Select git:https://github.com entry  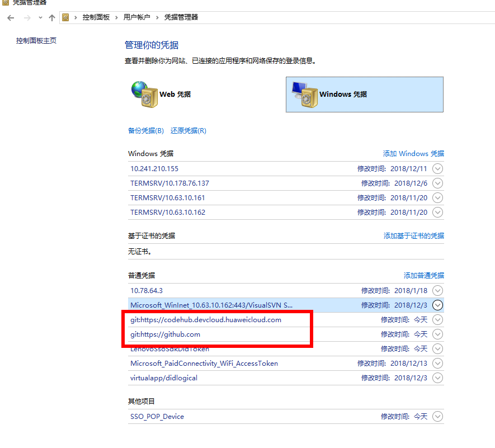pos(286,334)
